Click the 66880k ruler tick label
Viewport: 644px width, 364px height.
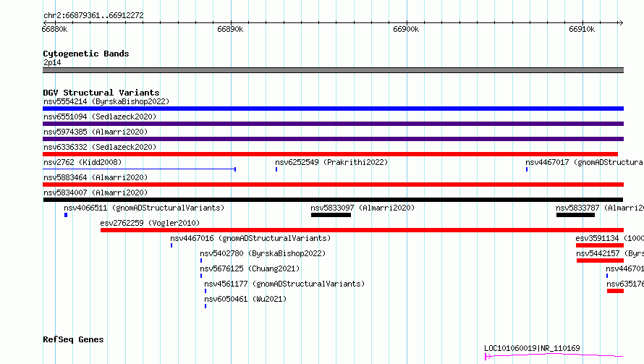pyautogui.click(x=54, y=29)
